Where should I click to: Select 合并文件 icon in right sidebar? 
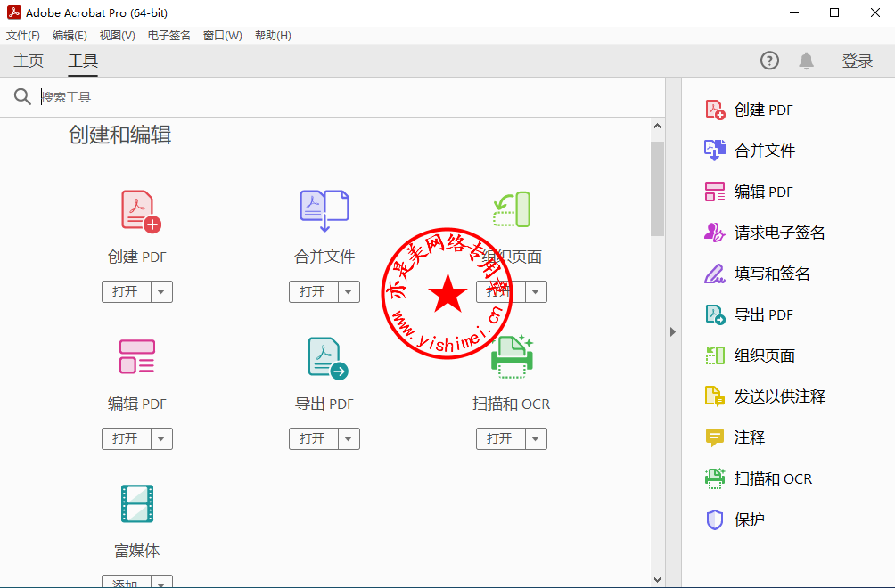point(715,151)
